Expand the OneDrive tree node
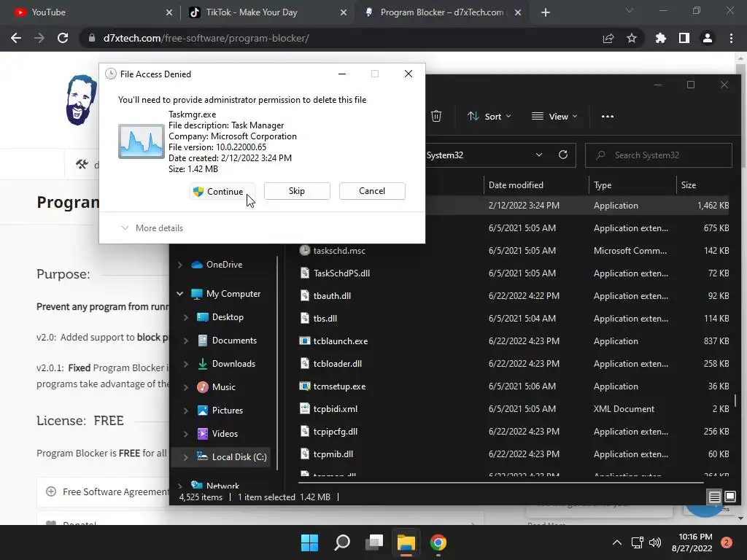 [x=180, y=265]
